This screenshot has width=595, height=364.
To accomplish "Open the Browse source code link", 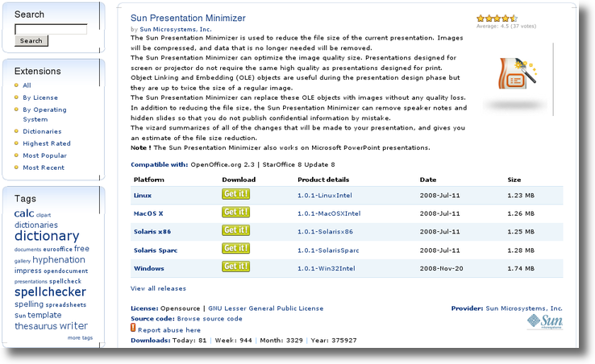I will 210,319.
